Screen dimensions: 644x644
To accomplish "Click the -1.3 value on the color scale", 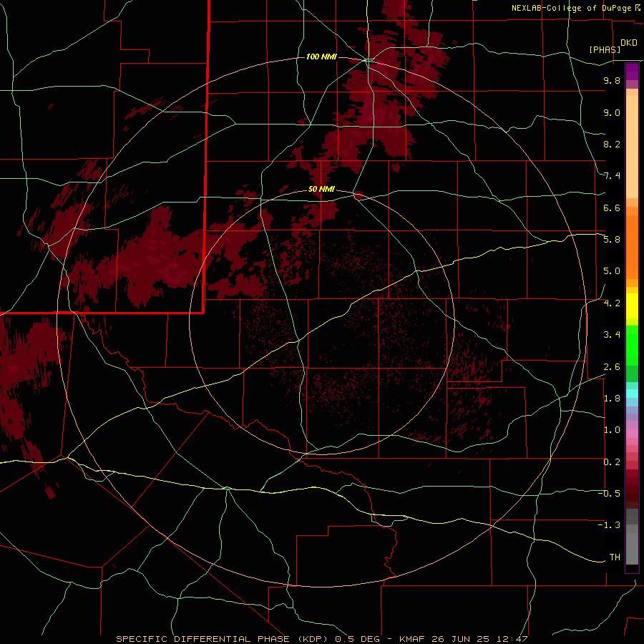I will tap(609, 525).
